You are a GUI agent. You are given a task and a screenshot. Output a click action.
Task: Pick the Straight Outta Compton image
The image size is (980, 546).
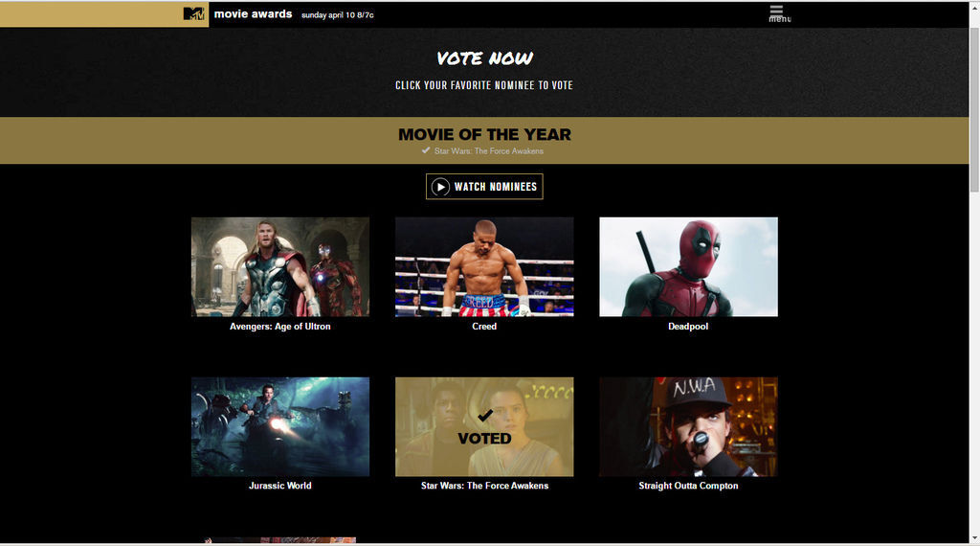coord(688,426)
